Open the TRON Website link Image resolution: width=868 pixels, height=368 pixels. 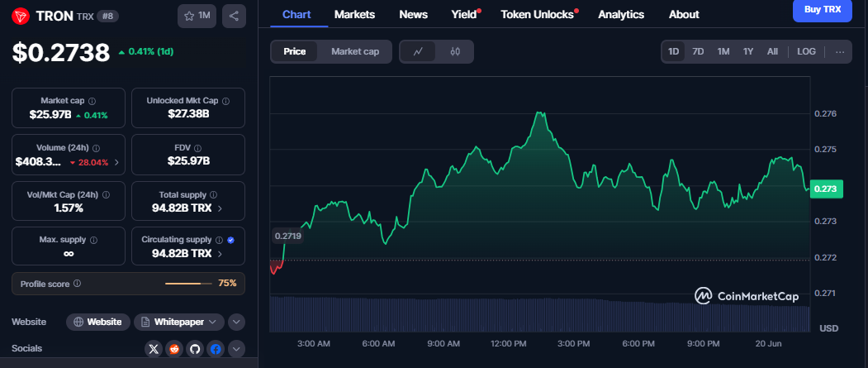98,322
